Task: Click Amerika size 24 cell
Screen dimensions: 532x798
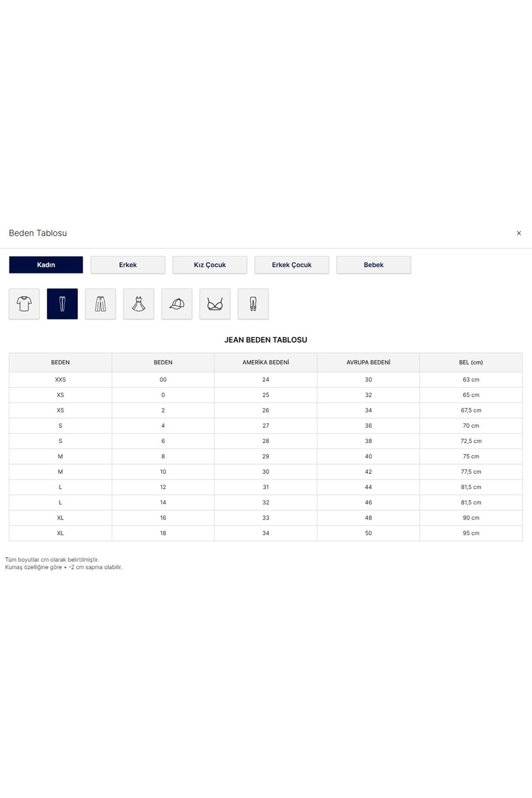Action: pyautogui.click(x=266, y=379)
